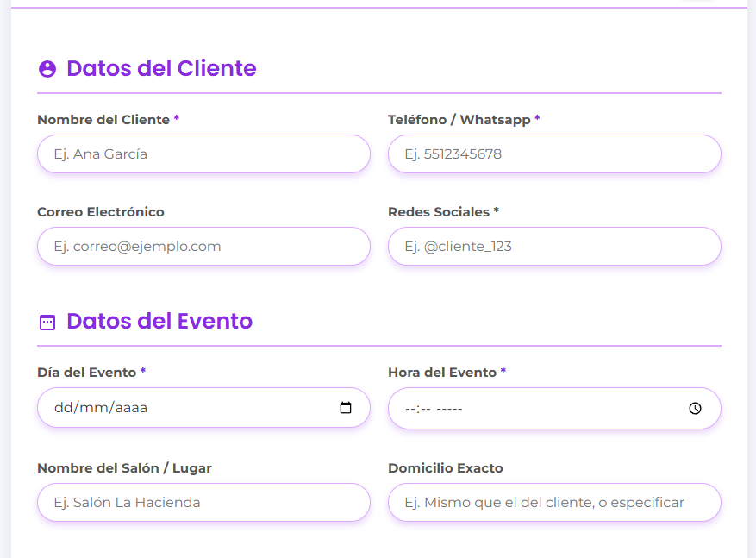Click the "Redes Sociales" label
Viewport: 756px width, 558px height.
tap(438, 212)
